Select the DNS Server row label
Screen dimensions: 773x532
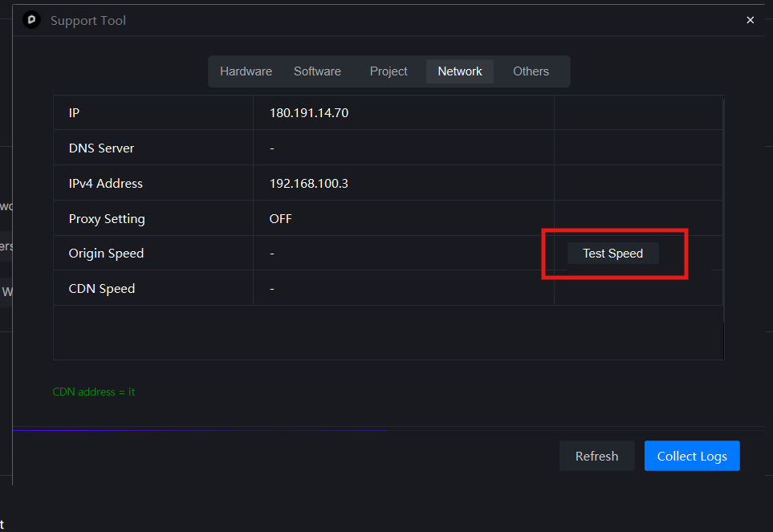pos(101,148)
